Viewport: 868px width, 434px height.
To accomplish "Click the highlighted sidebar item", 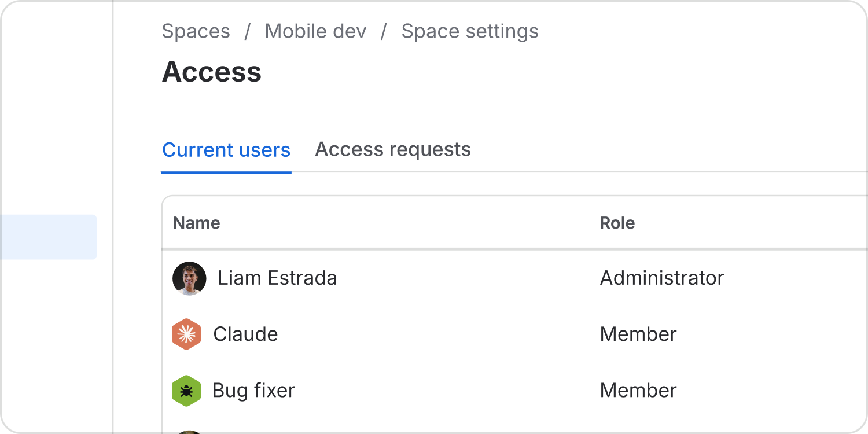I will 48,237.
